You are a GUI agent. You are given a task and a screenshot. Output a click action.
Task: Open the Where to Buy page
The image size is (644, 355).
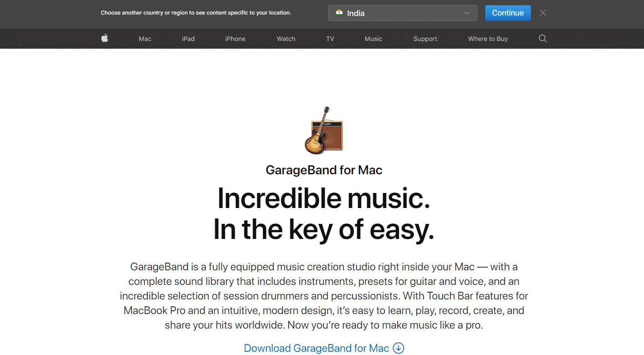[488, 39]
